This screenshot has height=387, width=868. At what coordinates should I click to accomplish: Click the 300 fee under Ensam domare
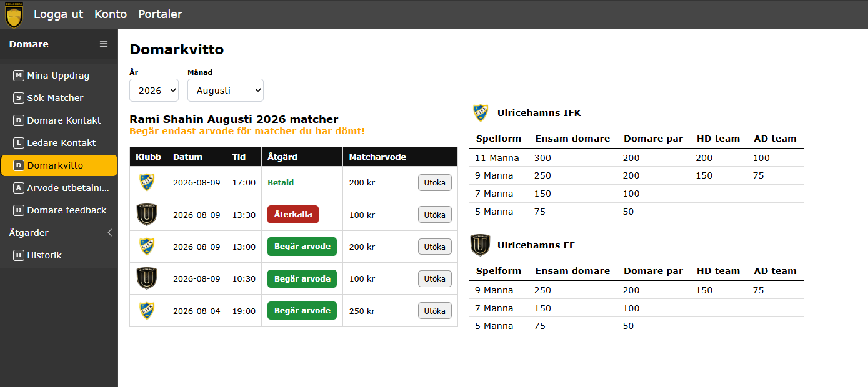click(542, 158)
